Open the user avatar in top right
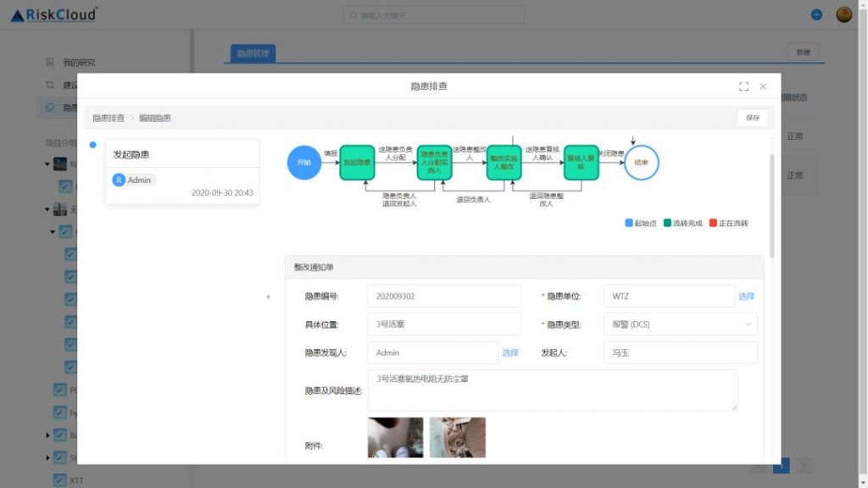868x488 pixels. click(843, 14)
